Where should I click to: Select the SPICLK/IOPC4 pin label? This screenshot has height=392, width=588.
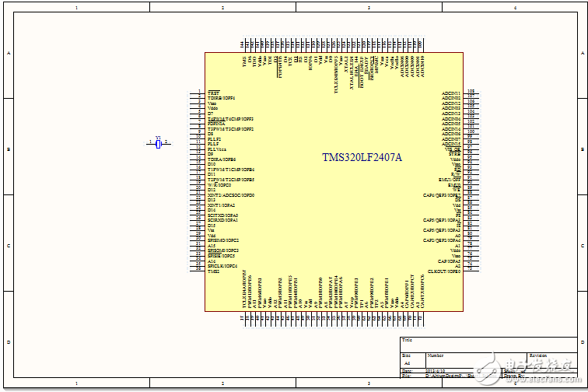point(222,265)
